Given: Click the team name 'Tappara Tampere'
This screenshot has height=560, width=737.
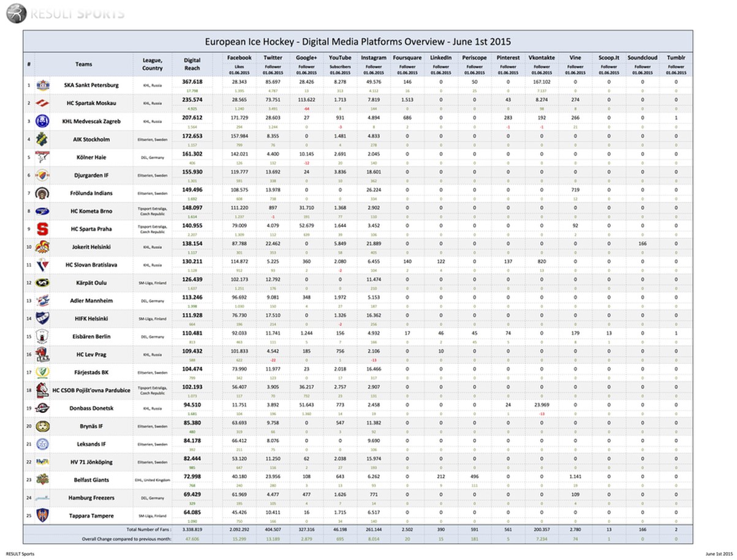Looking at the screenshot, I should 91,516.
